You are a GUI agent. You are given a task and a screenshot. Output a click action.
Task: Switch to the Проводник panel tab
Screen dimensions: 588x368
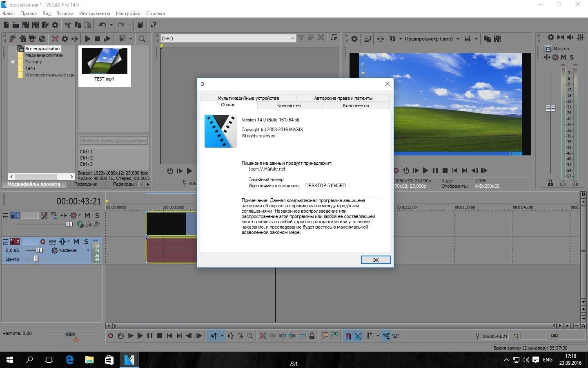[x=86, y=184]
